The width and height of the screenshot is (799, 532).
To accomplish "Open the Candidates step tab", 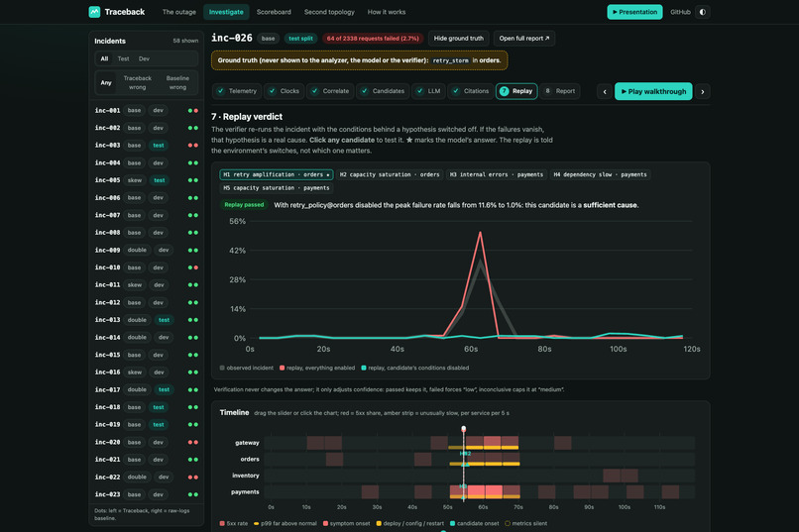I will coord(383,91).
